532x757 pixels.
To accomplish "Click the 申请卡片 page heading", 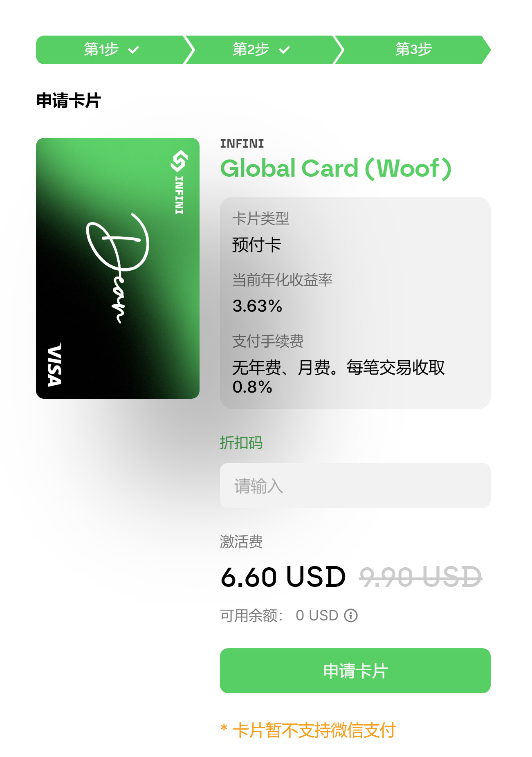I will [69, 101].
